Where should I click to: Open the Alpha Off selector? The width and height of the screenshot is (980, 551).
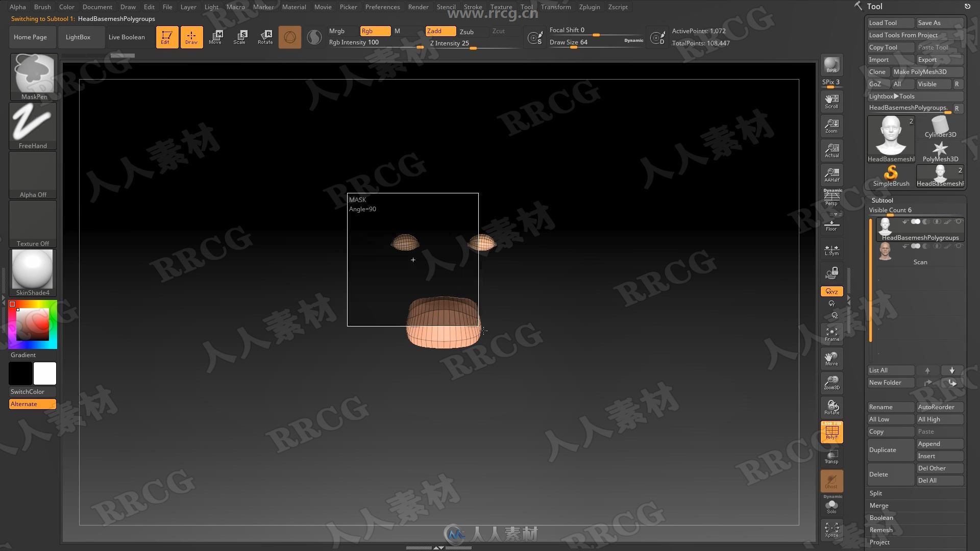[x=33, y=174]
